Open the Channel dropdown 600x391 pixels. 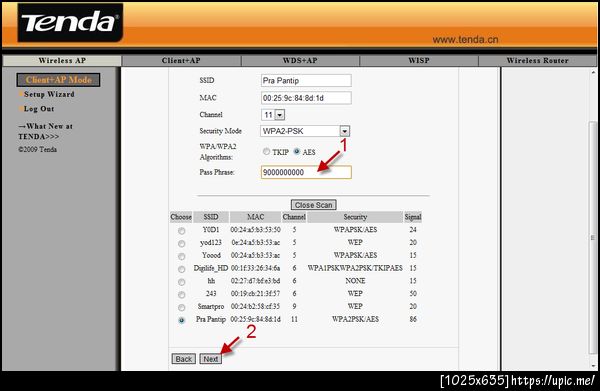tap(273, 115)
